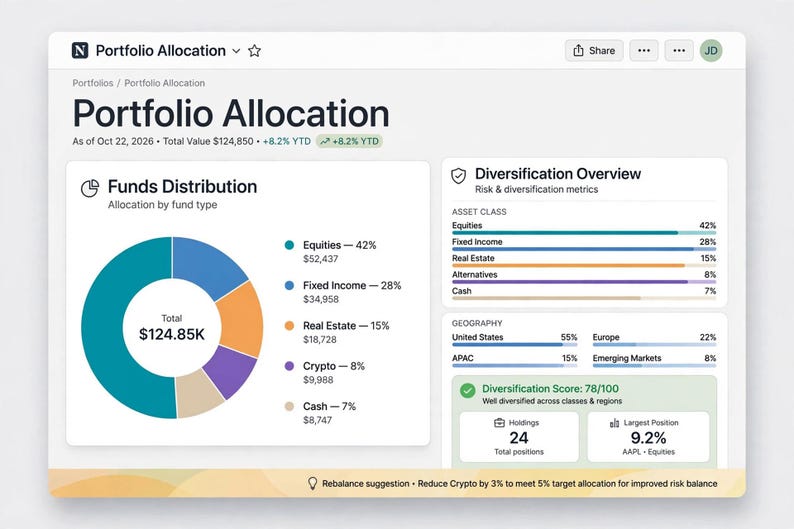Click the "GEOGRAPHY" section heading

click(477, 323)
